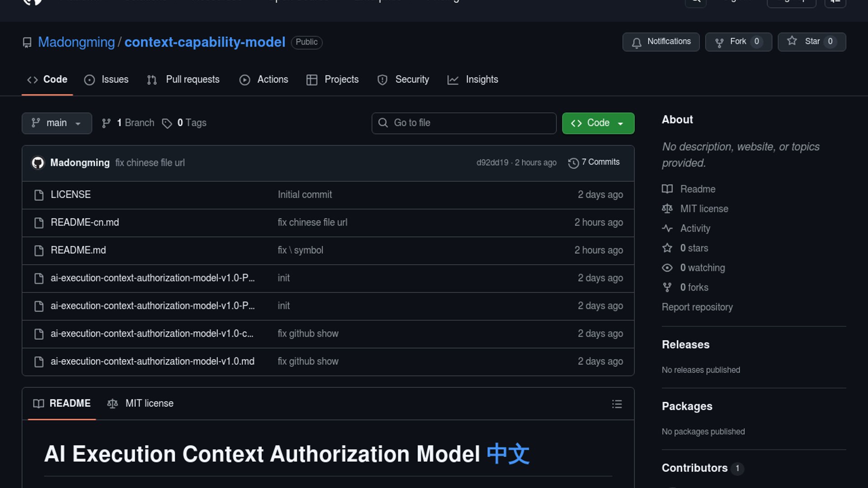The height and width of the screenshot is (488, 868).
Task: Click the branch icon beside 1 Branch
Action: [106, 123]
